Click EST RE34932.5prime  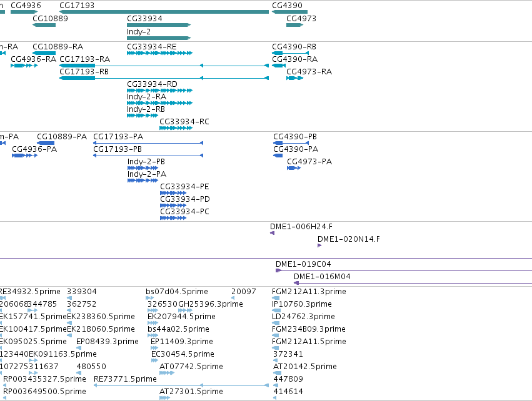(x=30, y=292)
